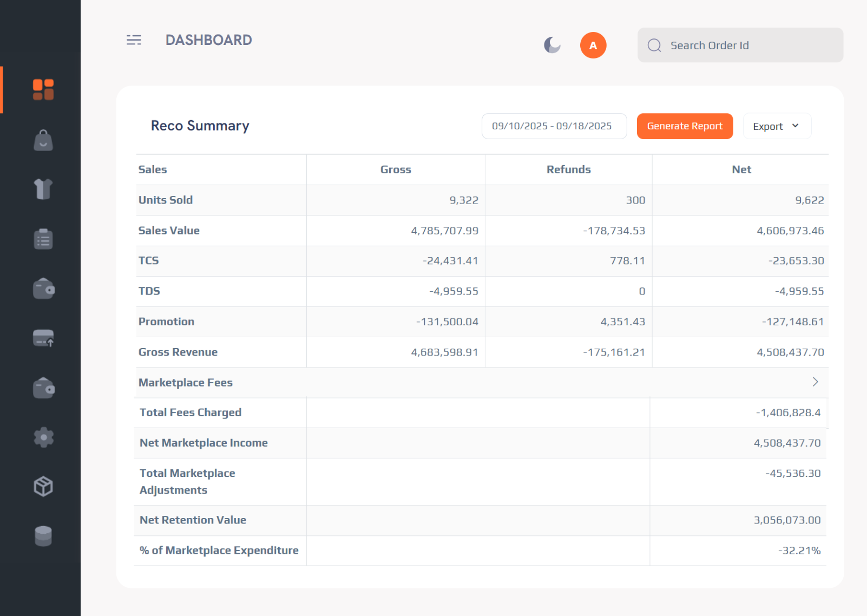Click wallet icon just above gear icon
867x616 pixels.
(x=43, y=388)
